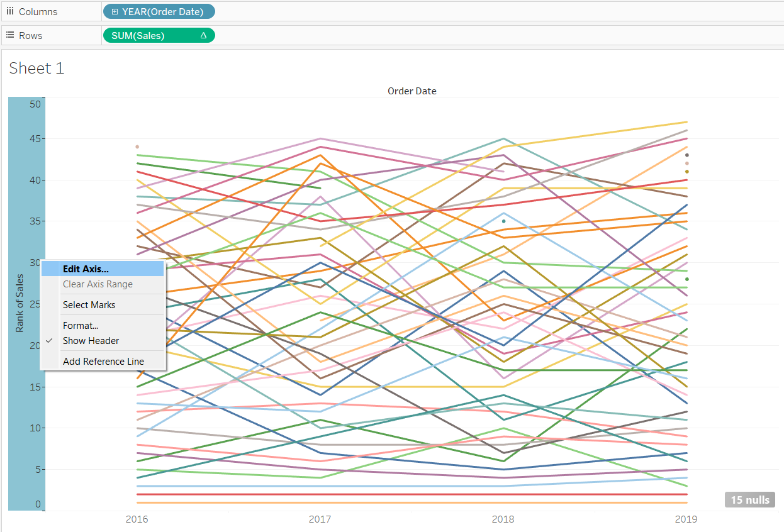Click the 15 nulls indicator
This screenshot has width=784, height=532.
[749, 500]
